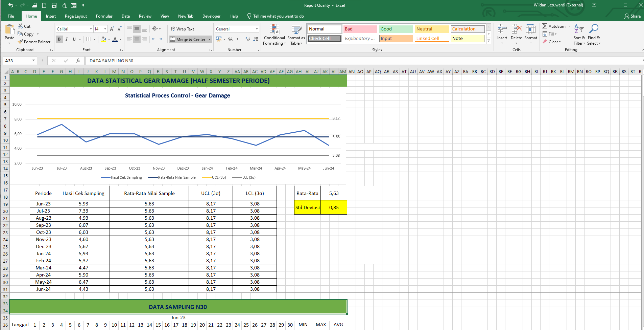The width and height of the screenshot is (644, 330).
Task: Toggle Italic formatting
Action: coord(67,39)
